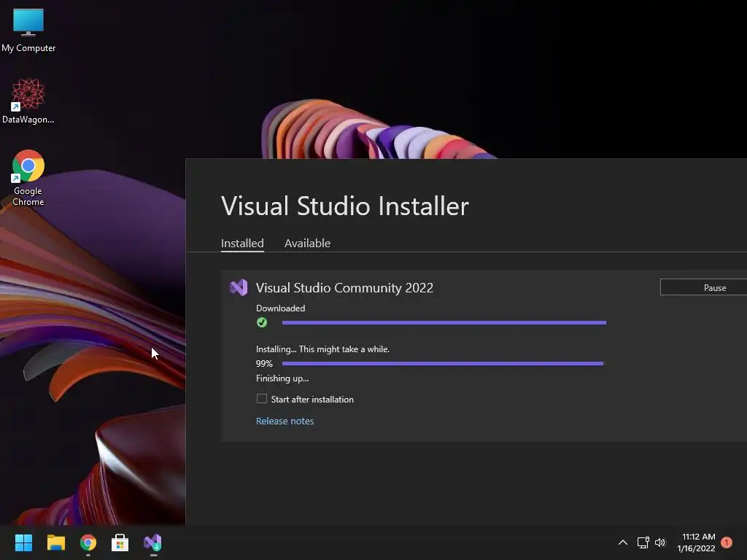Select Visual Studio Installer taskbar icon
747x560 pixels.
(x=153, y=542)
